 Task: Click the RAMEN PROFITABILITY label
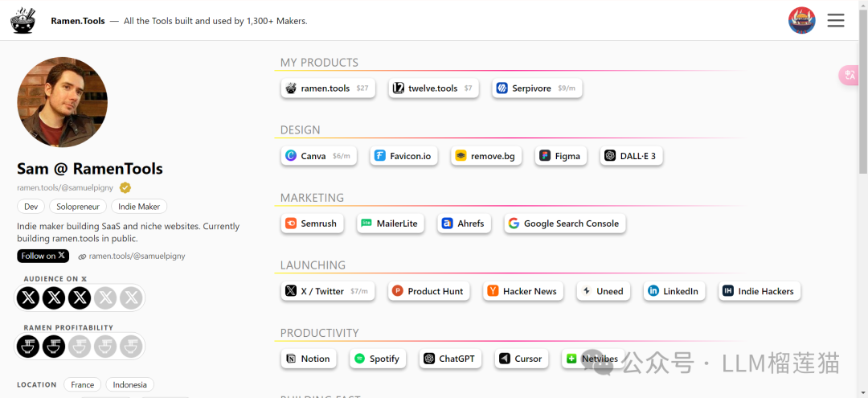coord(68,328)
